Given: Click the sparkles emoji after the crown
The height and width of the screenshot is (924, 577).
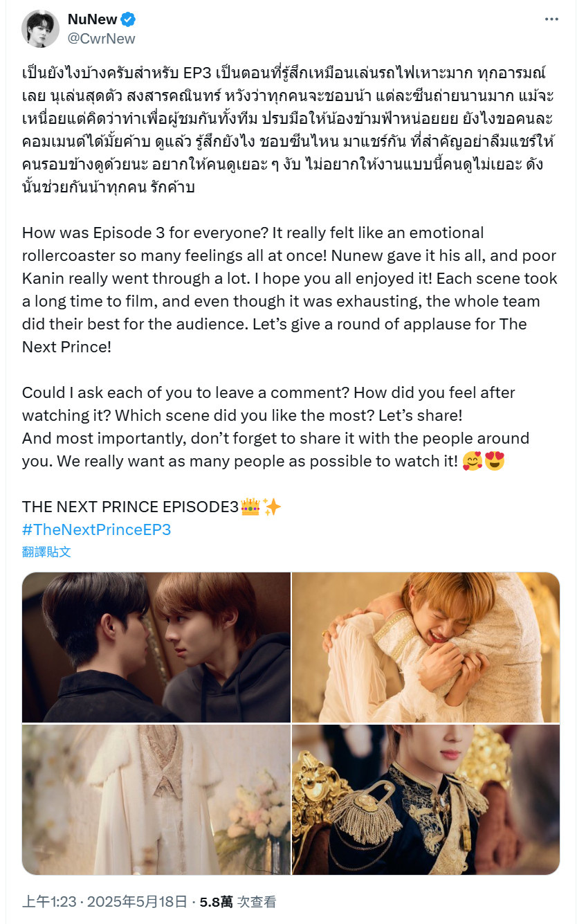Looking at the screenshot, I should 272,507.
